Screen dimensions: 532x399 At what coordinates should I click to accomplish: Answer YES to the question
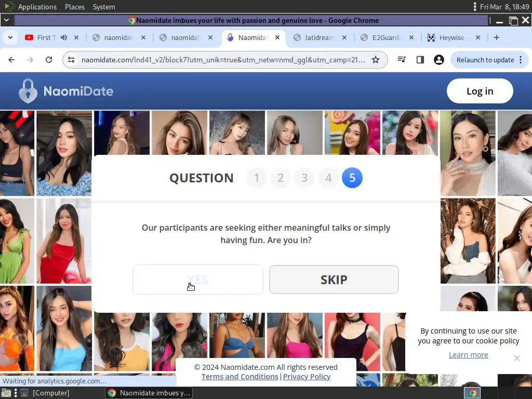(198, 280)
